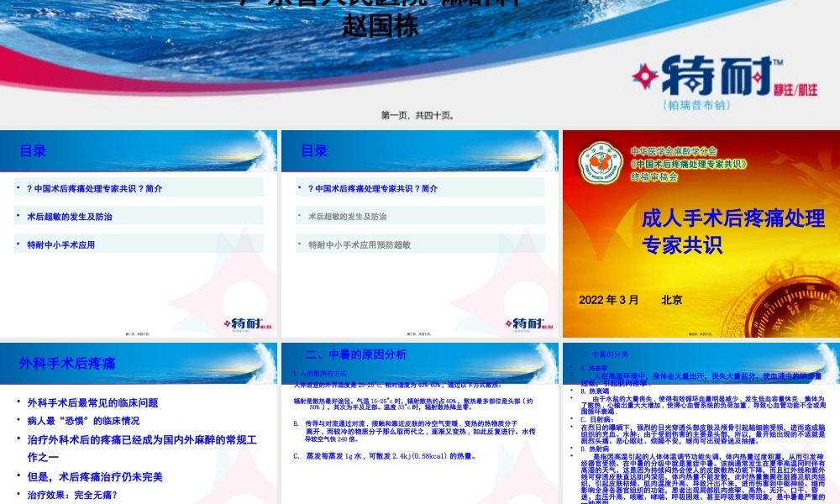
Task: Click the Chinese Medical Association round emblem
Action: 601,163
